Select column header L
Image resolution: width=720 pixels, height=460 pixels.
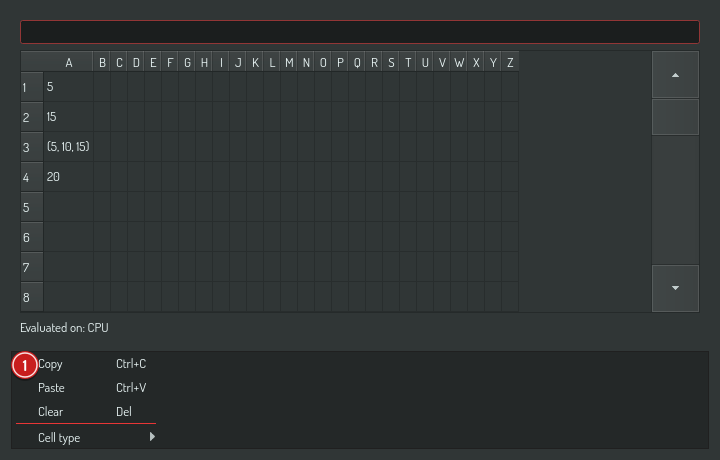pyautogui.click(x=272, y=62)
